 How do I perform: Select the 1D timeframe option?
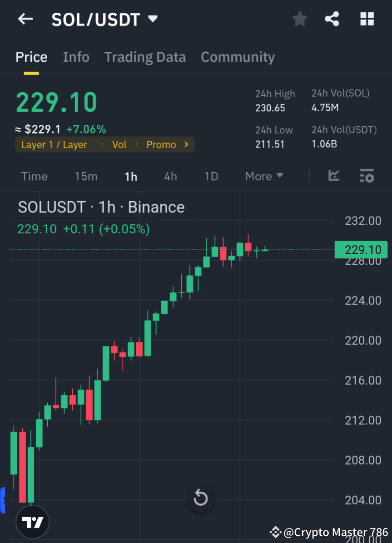tap(211, 176)
